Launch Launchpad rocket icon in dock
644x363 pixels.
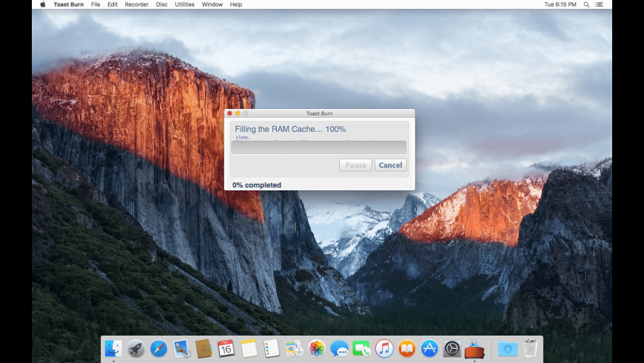coord(136,349)
